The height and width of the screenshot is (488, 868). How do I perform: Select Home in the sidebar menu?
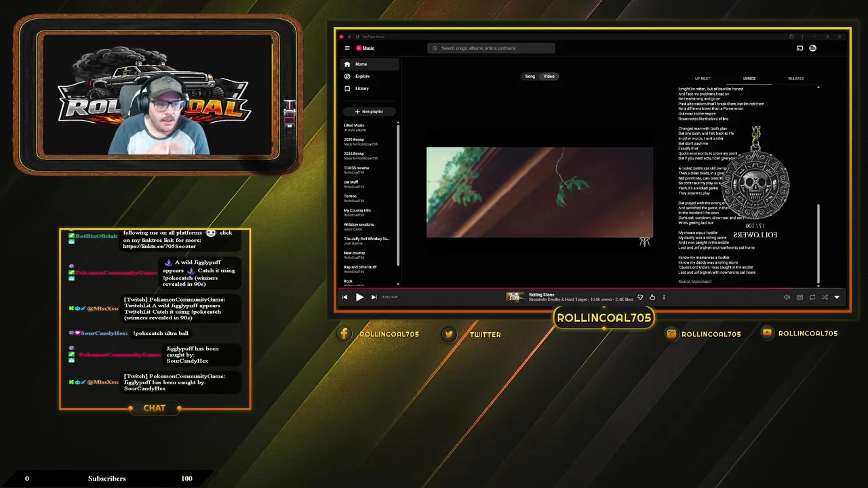[370, 64]
